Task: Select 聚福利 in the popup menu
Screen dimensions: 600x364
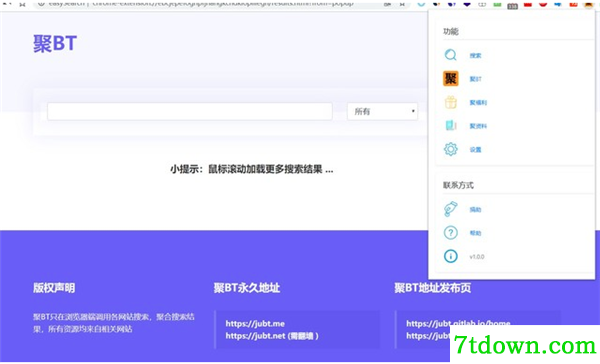Action: (478, 103)
